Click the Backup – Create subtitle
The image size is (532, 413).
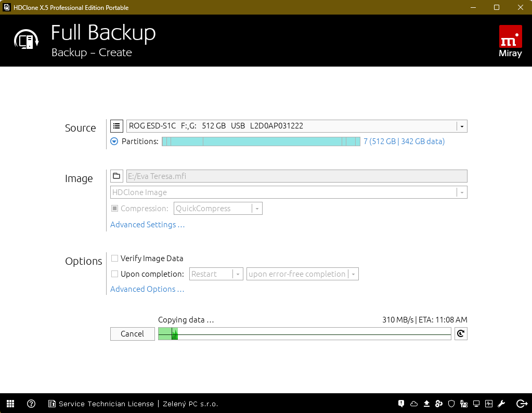[x=92, y=53]
